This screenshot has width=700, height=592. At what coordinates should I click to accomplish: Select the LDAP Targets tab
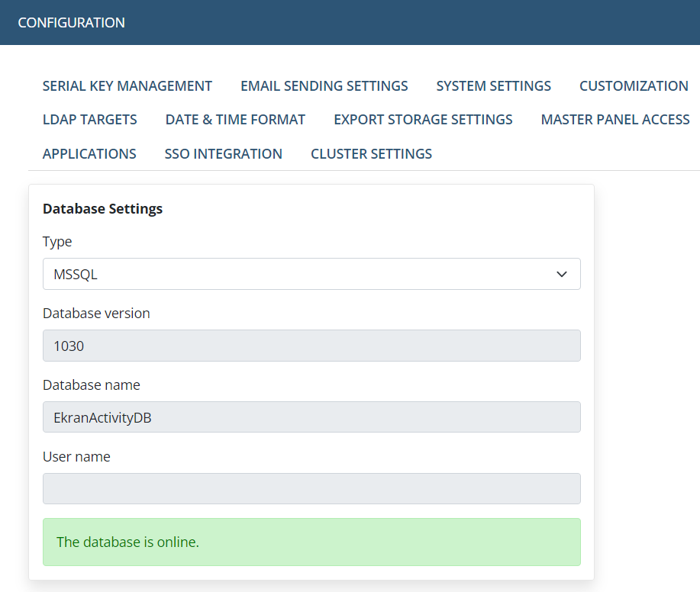pos(90,120)
